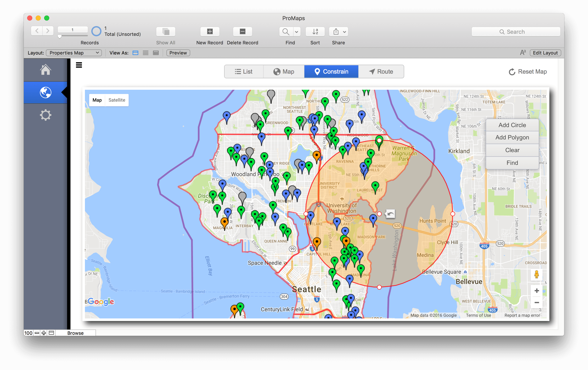Zoom out the map with minus
The image size is (588, 370).
click(536, 302)
